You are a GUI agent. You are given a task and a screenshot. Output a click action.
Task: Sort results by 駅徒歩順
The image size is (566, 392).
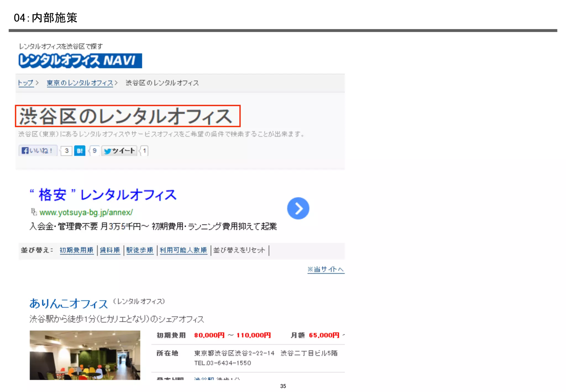(140, 250)
